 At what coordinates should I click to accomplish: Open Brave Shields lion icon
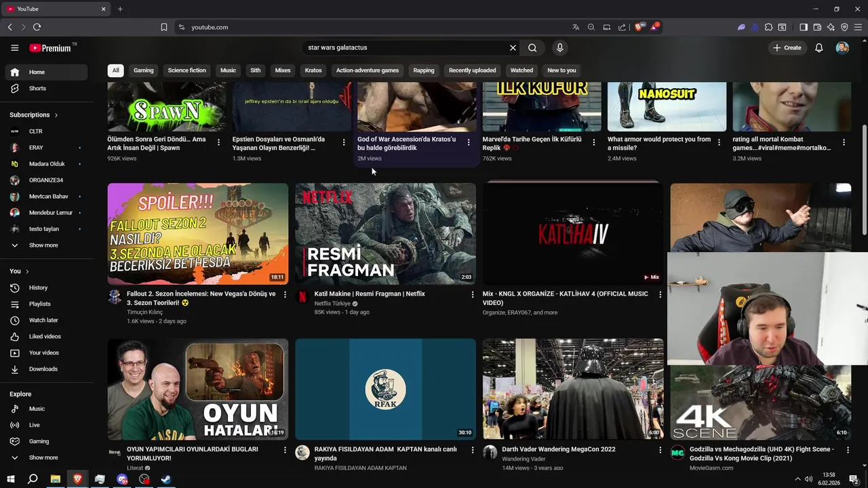[x=638, y=27]
